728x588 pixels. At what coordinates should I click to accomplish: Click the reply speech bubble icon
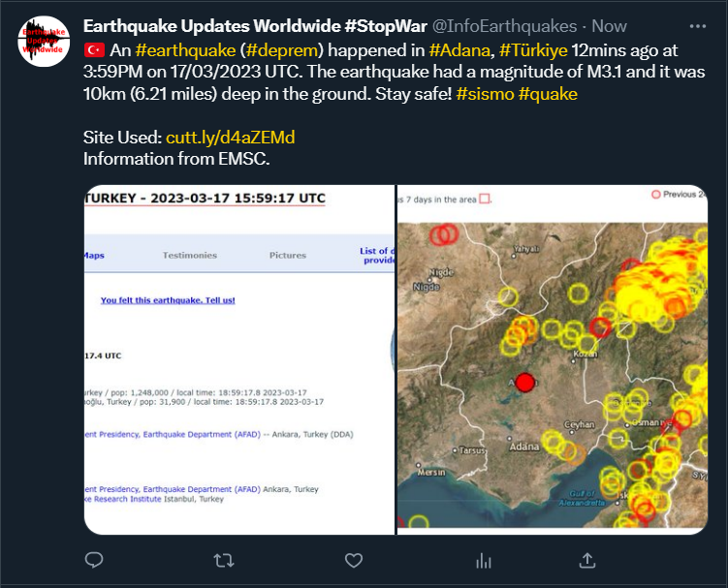click(94, 560)
